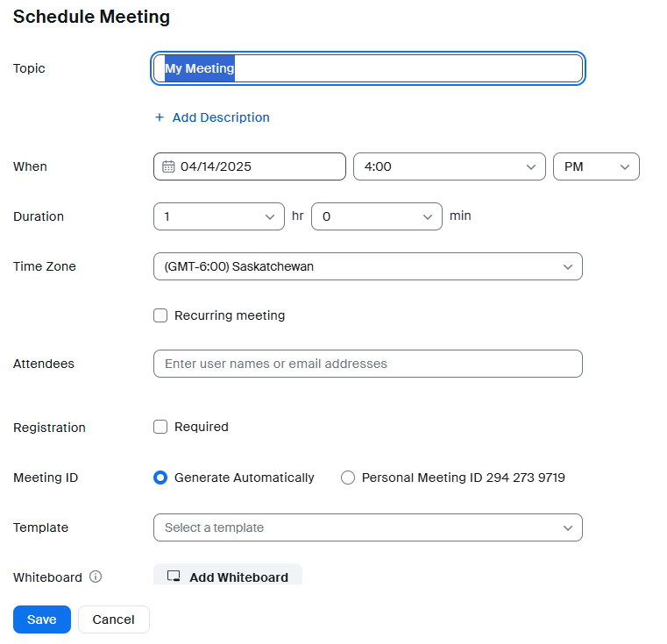The height and width of the screenshot is (644, 667).
Task: Click the chevron arrow of Template field
Action: (567, 527)
